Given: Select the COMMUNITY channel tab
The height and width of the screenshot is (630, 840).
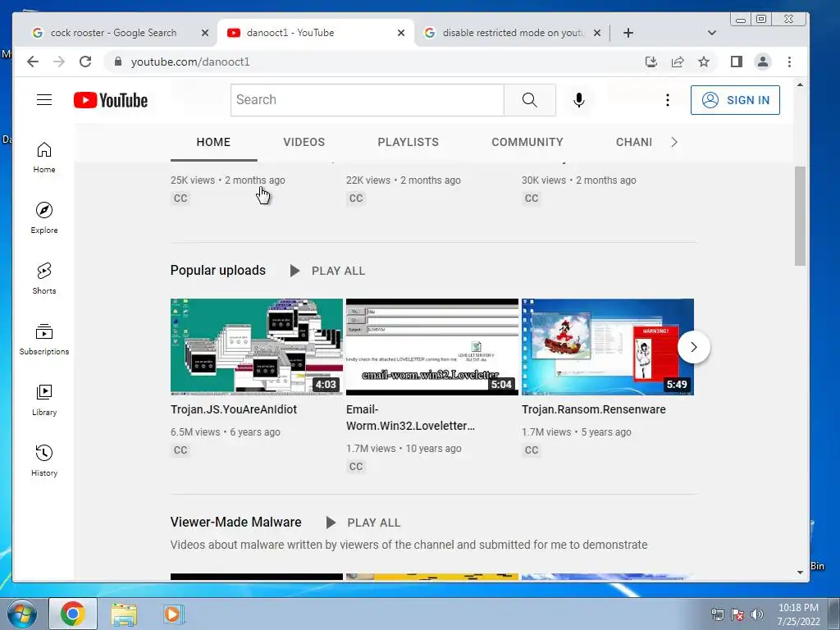Looking at the screenshot, I should coord(527,142).
